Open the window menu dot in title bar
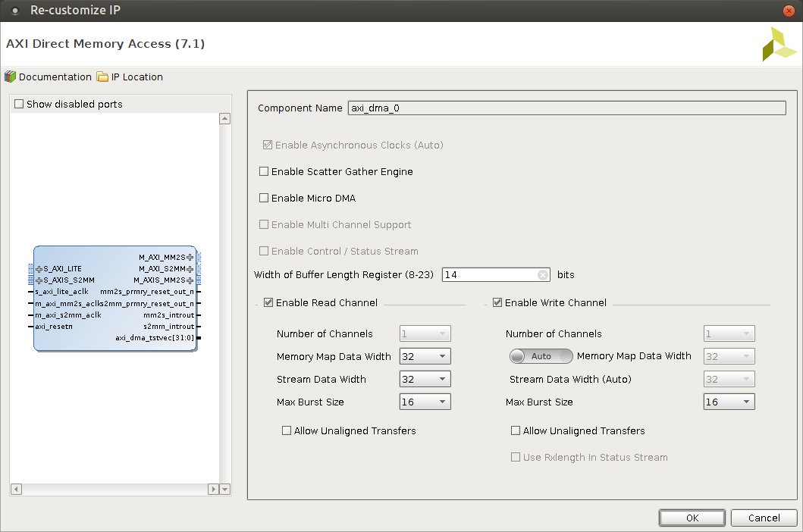This screenshot has height=532, width=803. click(x=15, y=11)
